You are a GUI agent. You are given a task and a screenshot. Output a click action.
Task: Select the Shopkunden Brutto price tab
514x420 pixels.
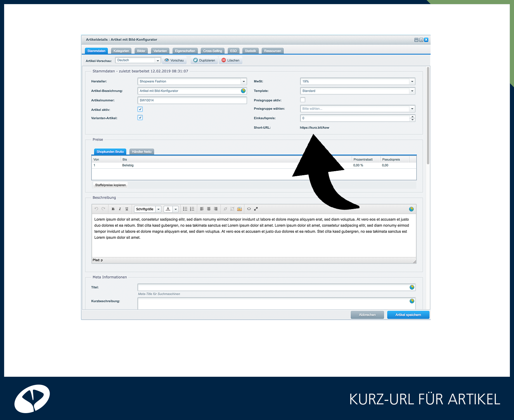[x=110, y=152]
